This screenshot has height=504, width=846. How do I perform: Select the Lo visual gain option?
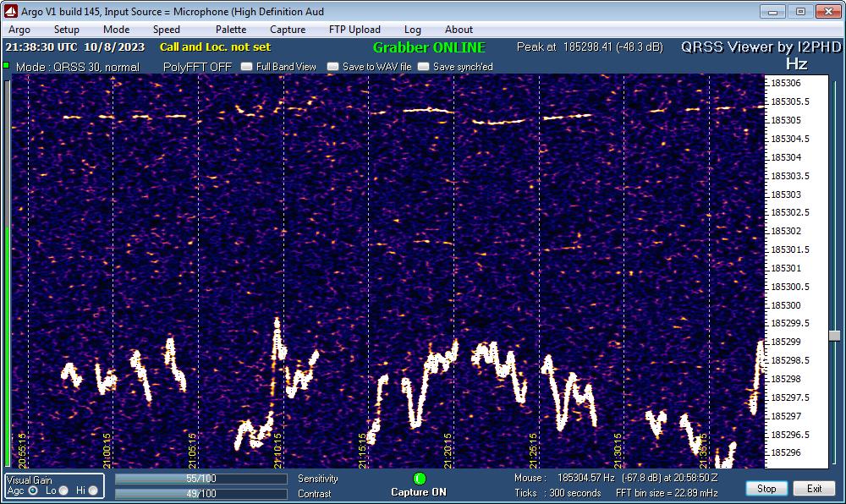pyautogui.click(x=63, y=490)
